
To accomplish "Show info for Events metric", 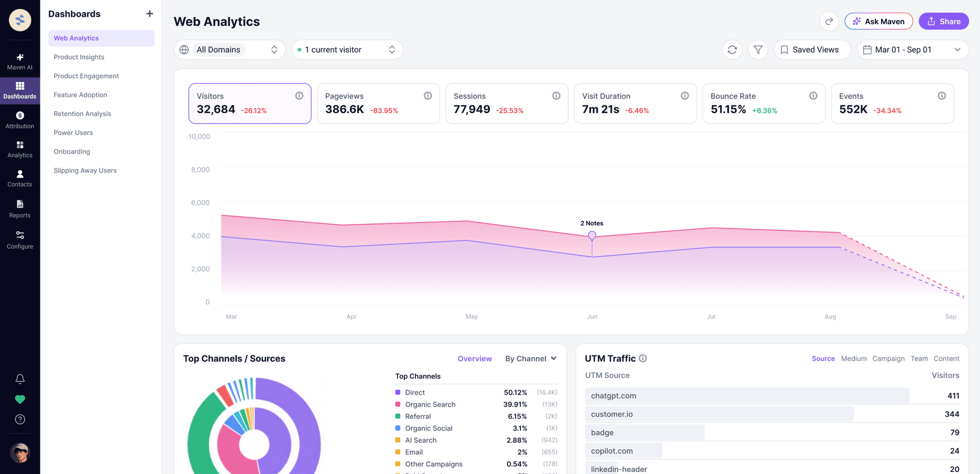I will point(942,96).
